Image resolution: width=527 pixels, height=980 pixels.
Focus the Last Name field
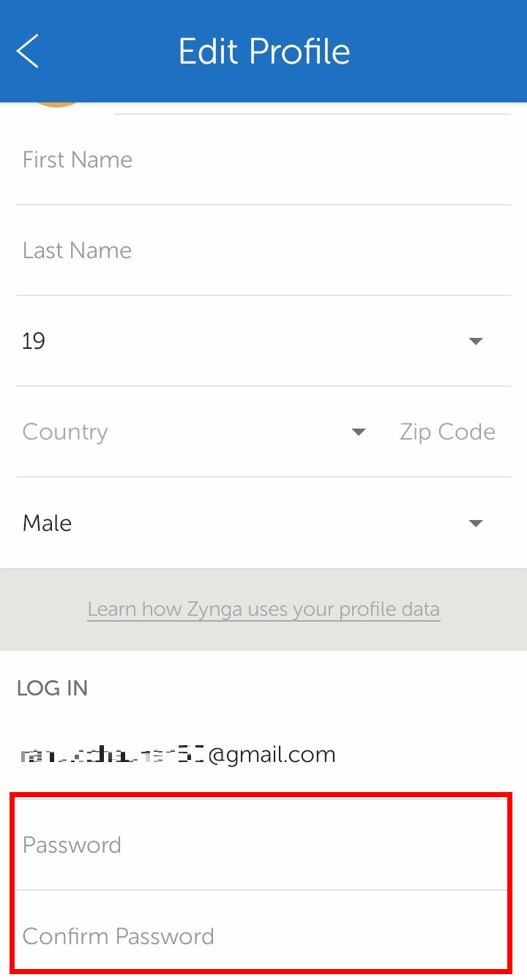(263, 251)
